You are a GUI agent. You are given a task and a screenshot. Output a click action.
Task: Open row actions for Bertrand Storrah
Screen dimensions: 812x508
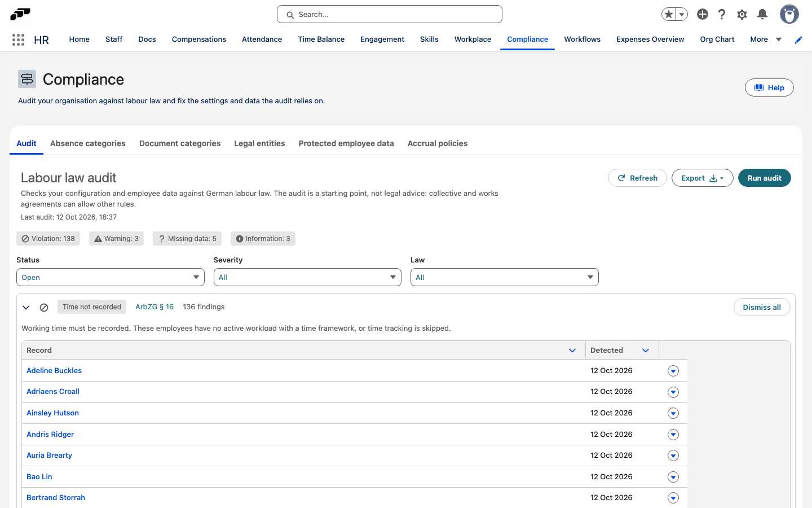coord(673,498)
